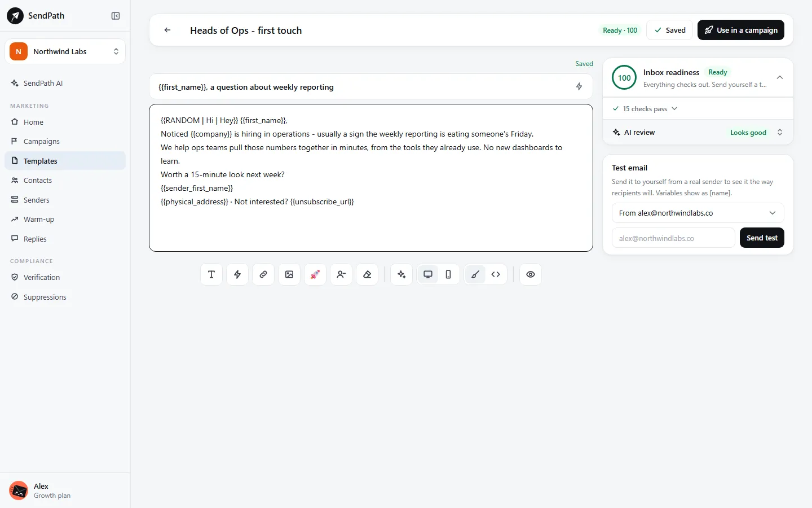The height and width of the screenshot is (508, 812).
Task: View Replies in the sidebar
Action: [x=65, y=239]
